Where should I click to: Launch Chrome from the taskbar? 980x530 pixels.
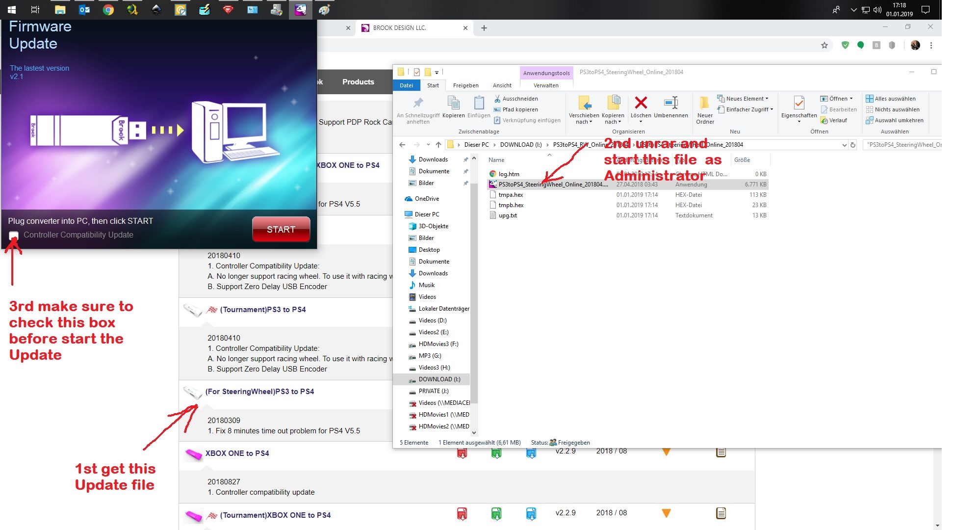coord(108,9)
